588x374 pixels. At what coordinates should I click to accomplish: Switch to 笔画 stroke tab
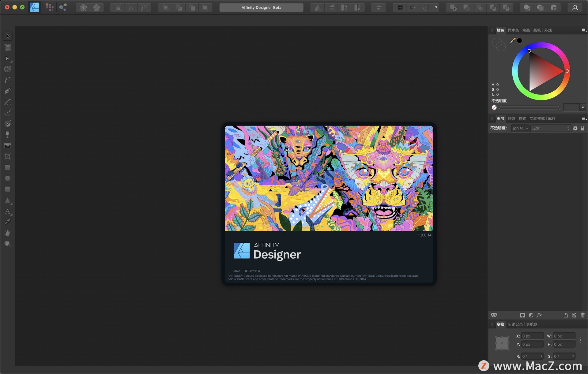click(x=526, y=30)
